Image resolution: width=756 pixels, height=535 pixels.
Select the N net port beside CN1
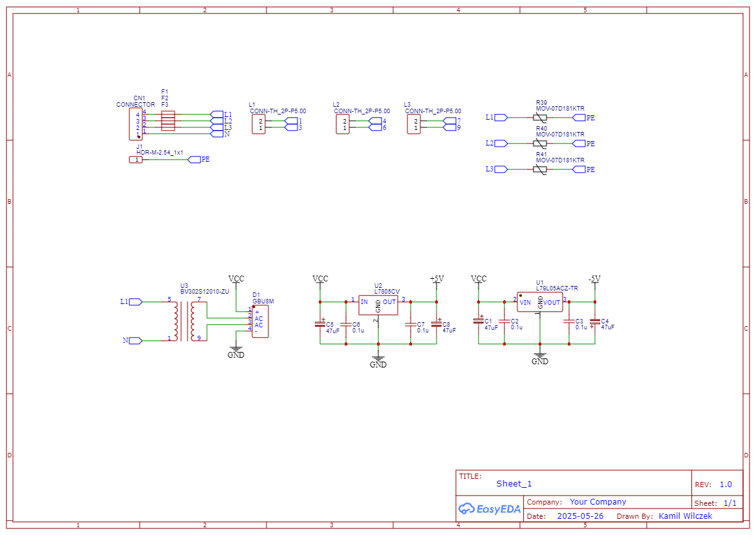tap(217, 134)
